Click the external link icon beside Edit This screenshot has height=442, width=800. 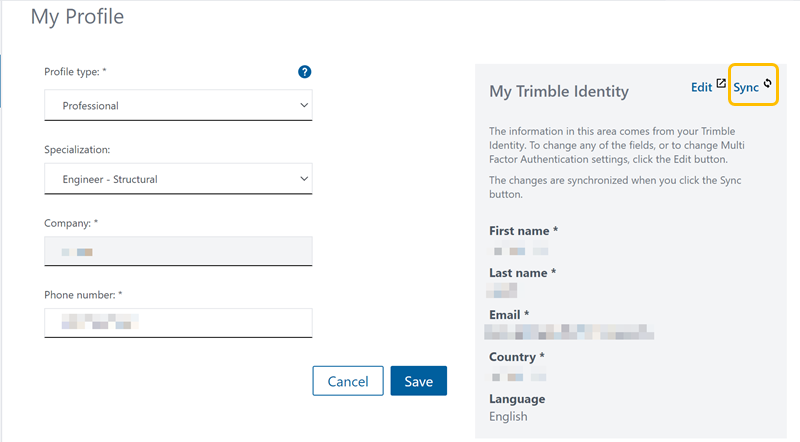pyautogui.click(x=721, y=86)
